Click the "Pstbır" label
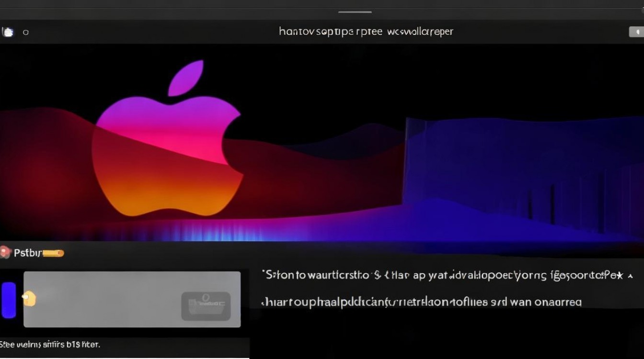644x359 pixels. (28, 253)
